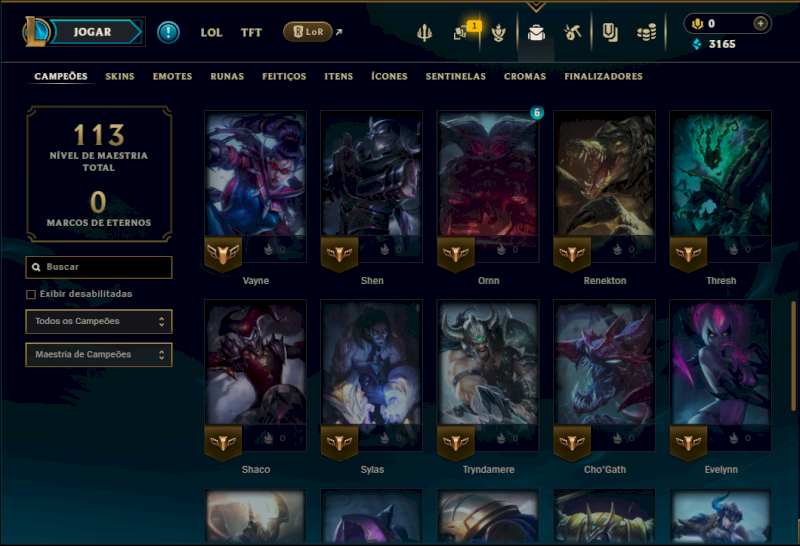Image resolution: width=800 pixels, height=546 pixels.
Task: Focus the Buscar search field
Action: click(99, 267)
